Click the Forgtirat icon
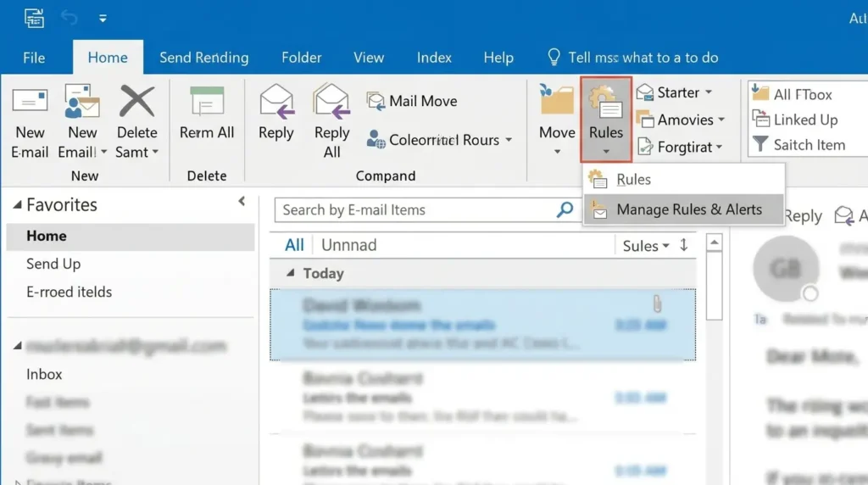Image resolution: width=868 pixels, height=485 pixels. tap(645, 147)
